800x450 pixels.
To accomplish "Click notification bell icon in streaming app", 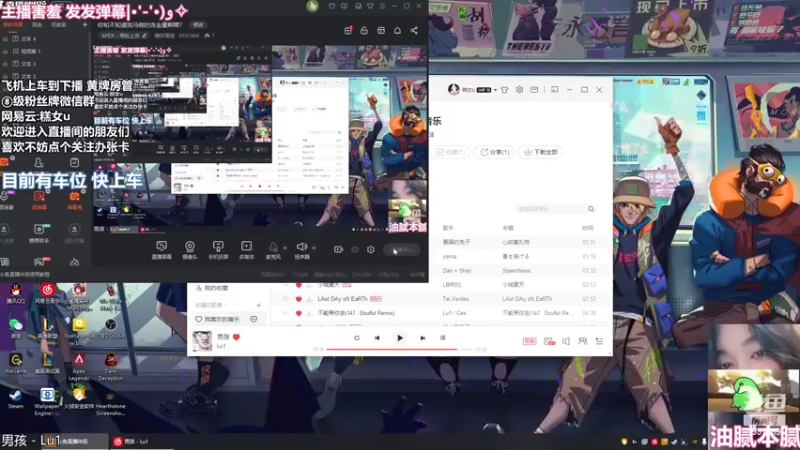I will pos(397,31).
